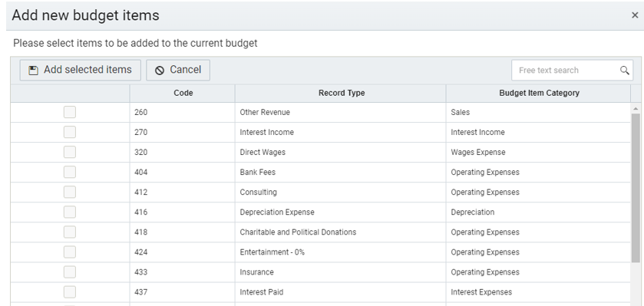Sort by the Code column header
This screenshot has height=306, width=644.
183,93
